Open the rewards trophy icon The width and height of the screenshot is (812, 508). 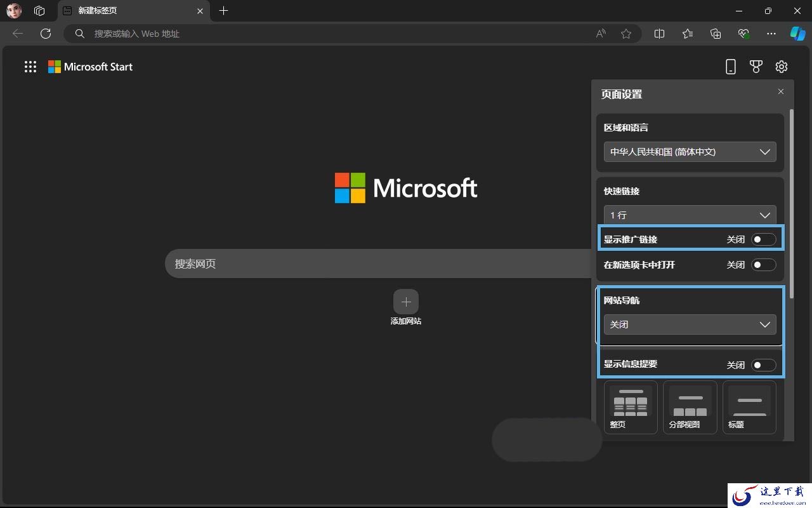coord(756,67)
